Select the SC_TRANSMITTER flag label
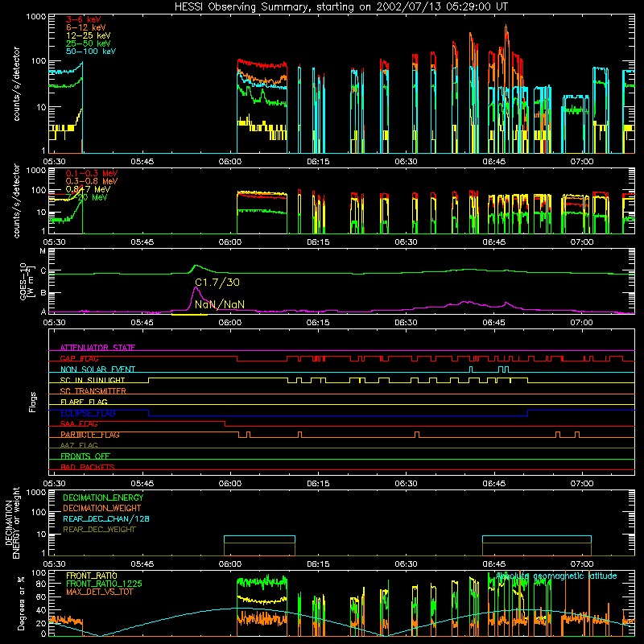This screenshot has width=644, height=644. click(93, 391)
